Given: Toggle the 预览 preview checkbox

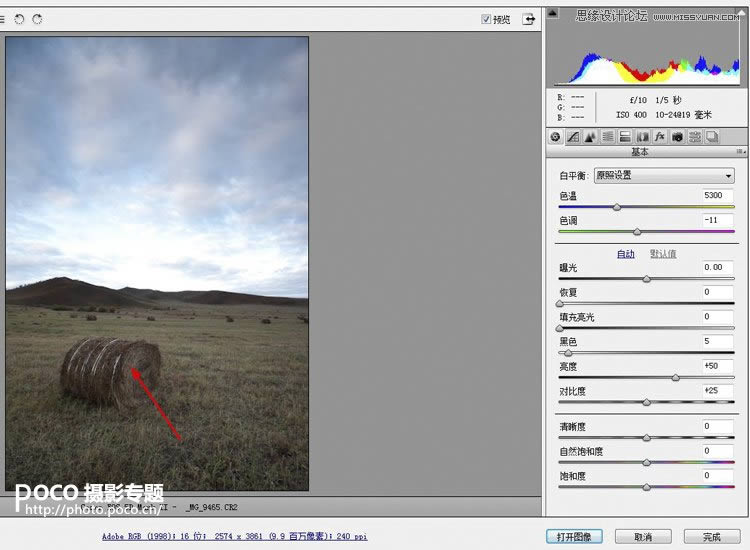Looking at the screenshot, I should (x=486, y=19).
